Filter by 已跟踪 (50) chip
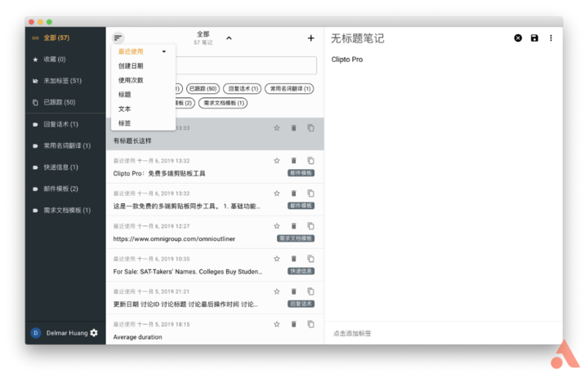The image size is (588, 378). pyautogui.click(x=203, y=88)
